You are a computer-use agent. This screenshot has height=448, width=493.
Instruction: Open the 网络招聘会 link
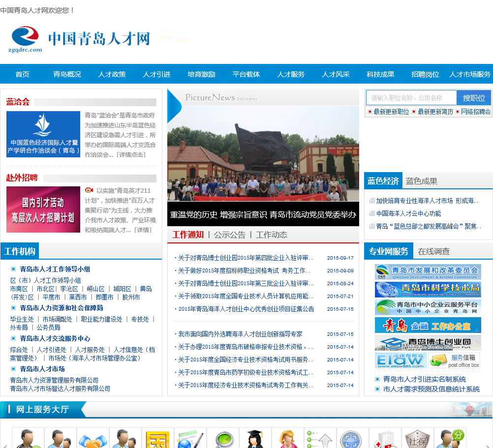click(x=476, y=112)
